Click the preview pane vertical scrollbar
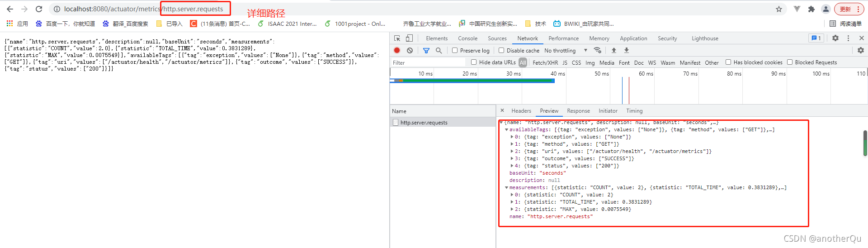Viewport: 868px width, 248px height. pyautogui.click(x=865, y=143)
